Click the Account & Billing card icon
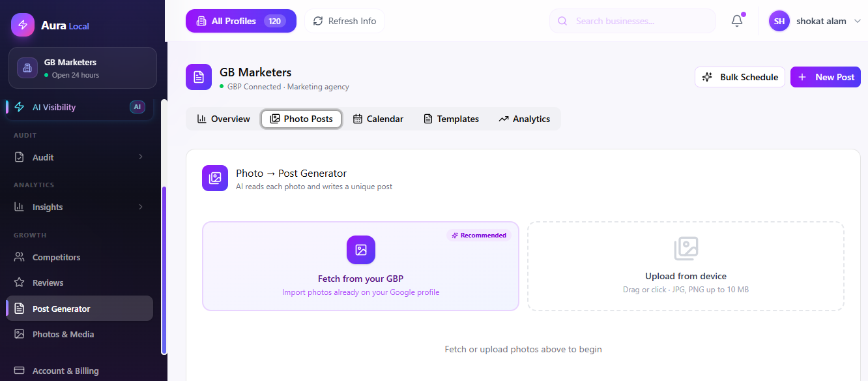 20,371
